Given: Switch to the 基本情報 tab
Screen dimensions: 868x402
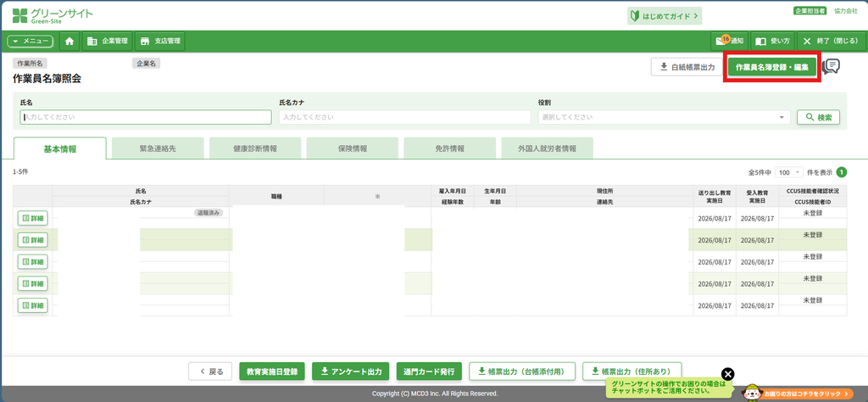Looking at the screenshot, I should [x=60, y=148].
